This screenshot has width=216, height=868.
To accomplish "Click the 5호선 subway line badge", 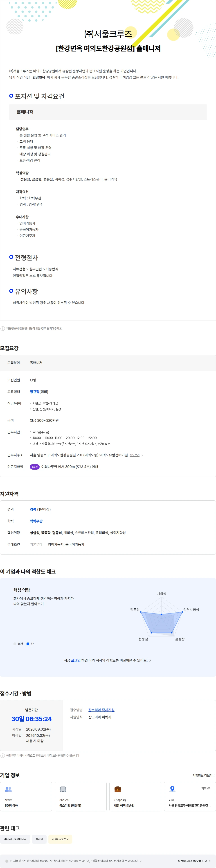I will click(x=35, y=467).
